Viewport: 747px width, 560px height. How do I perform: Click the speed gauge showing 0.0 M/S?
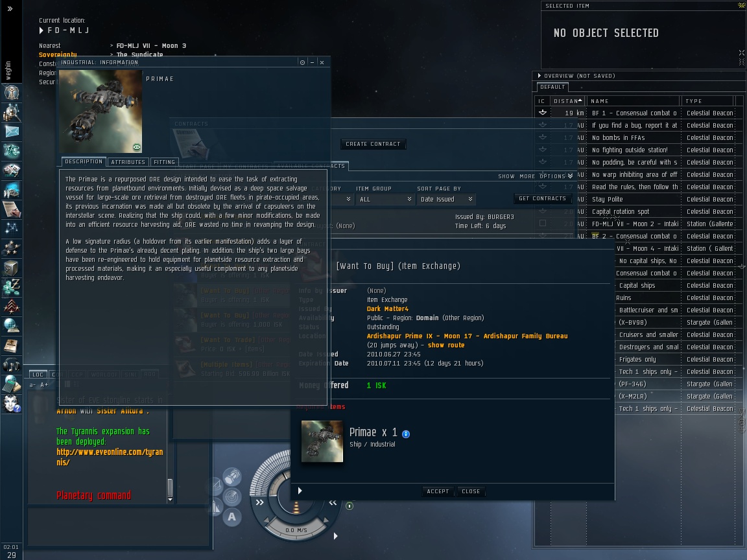coord(296,530)
